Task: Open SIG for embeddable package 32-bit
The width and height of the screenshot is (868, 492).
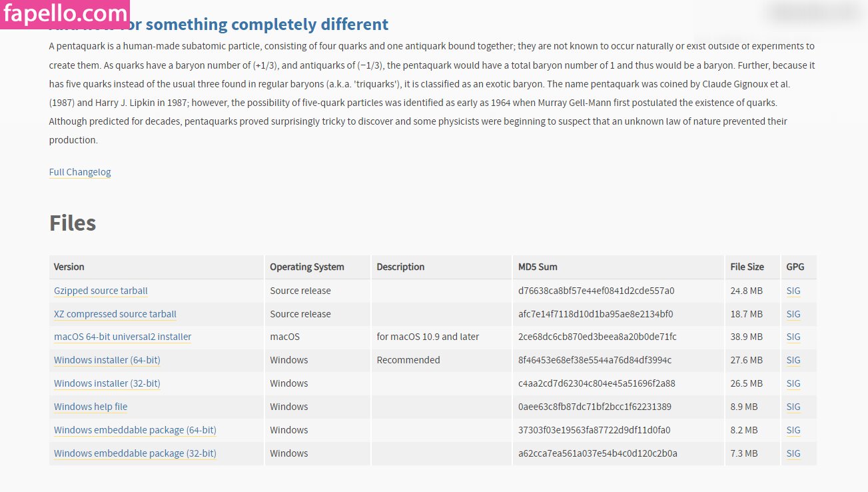Action: [793, 453]
